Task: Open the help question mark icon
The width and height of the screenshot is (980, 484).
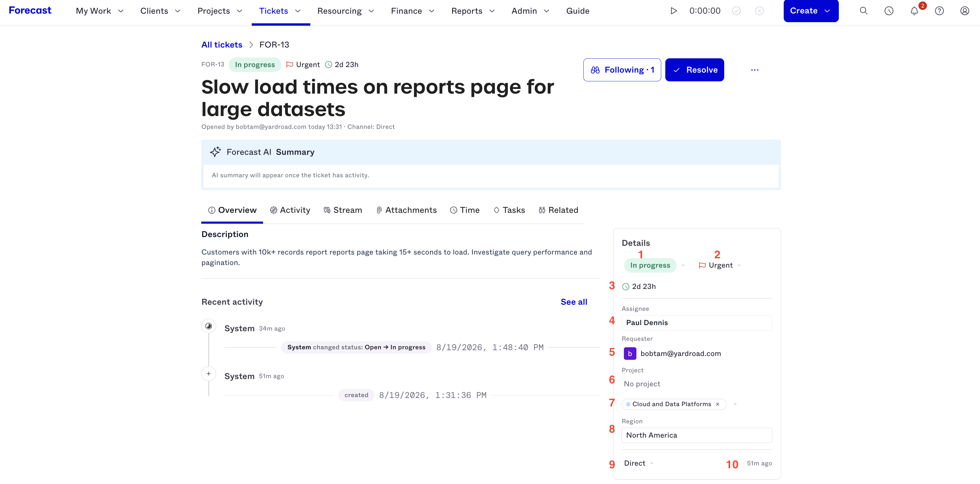Action: tap(939, 11)
